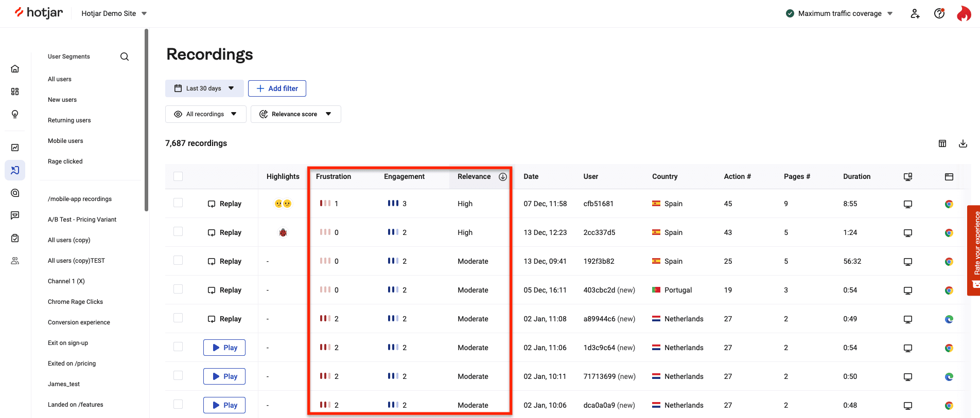This screenshot has height=418, width=980.
Task: Click the bug highlight icon in 2cc337d5 row
Action: (283, 232)
